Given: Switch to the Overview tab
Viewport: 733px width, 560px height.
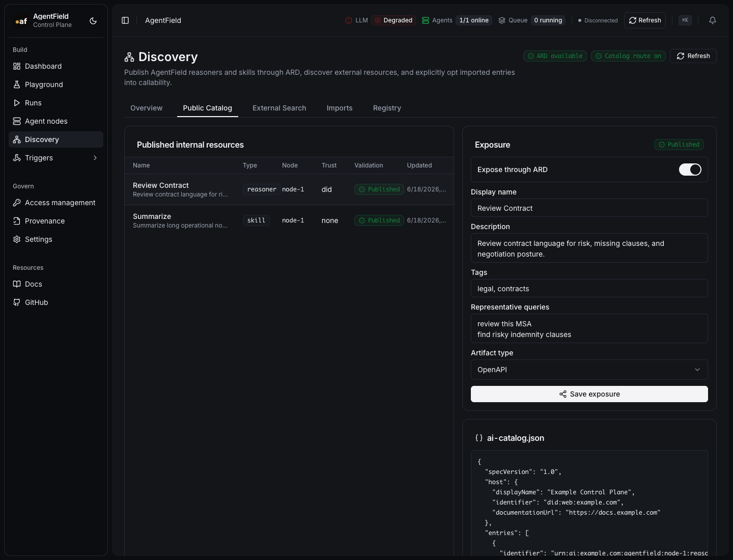Looking at the screenshot, I should click(147, 108).
